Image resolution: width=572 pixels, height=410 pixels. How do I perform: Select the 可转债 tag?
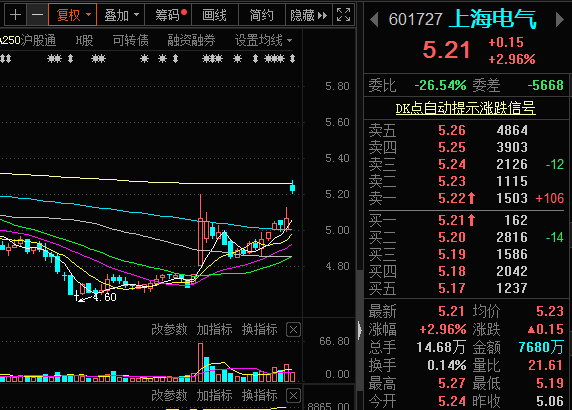coord(131,40)
